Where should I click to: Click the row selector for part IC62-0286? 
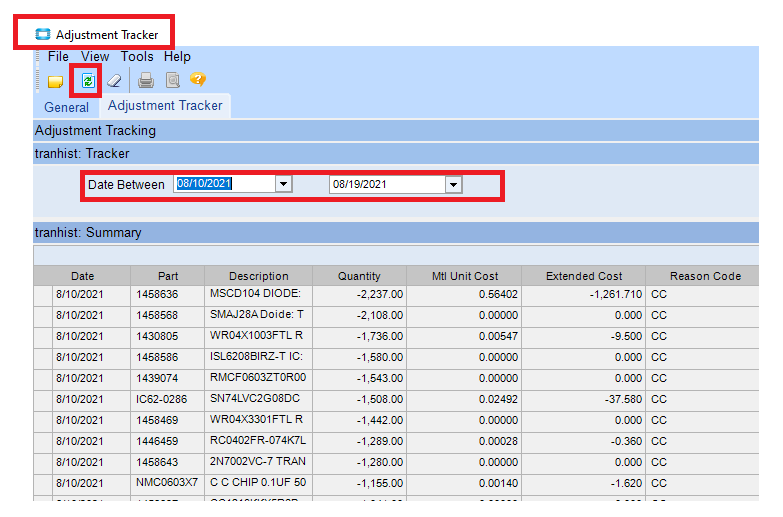point(43,399)
